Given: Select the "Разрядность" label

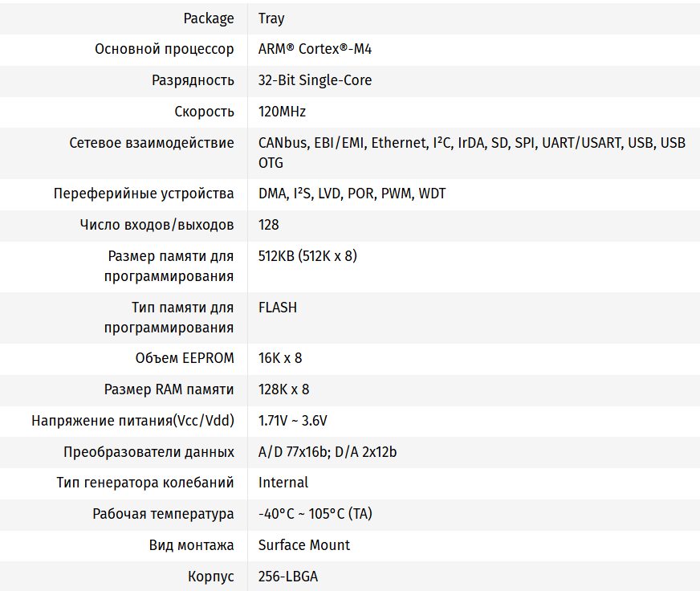Looking at the screenshot, I should [193, 80].
